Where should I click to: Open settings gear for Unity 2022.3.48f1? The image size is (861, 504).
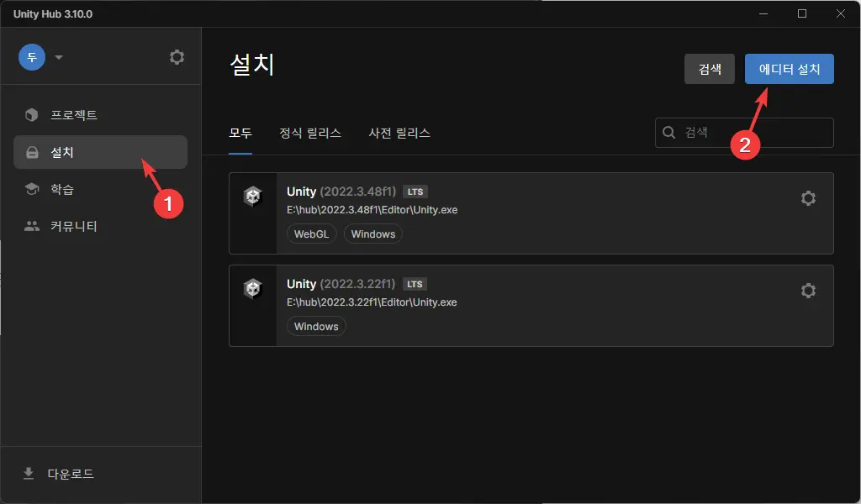pos(808,198)
